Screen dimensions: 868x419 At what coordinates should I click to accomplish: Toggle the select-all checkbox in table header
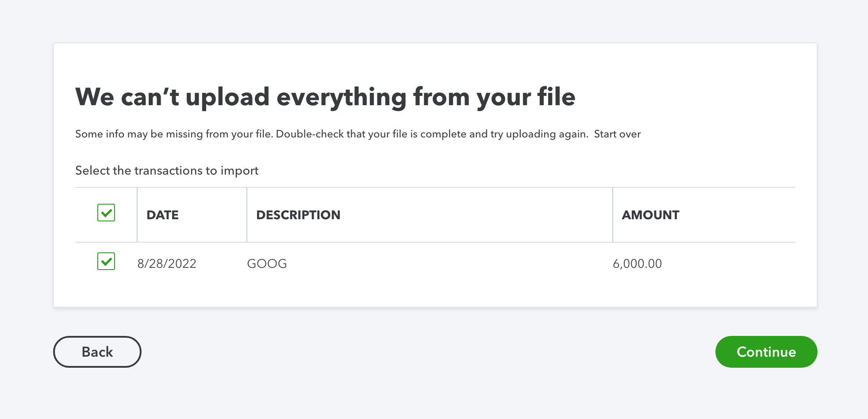click(x=106, y=213)
